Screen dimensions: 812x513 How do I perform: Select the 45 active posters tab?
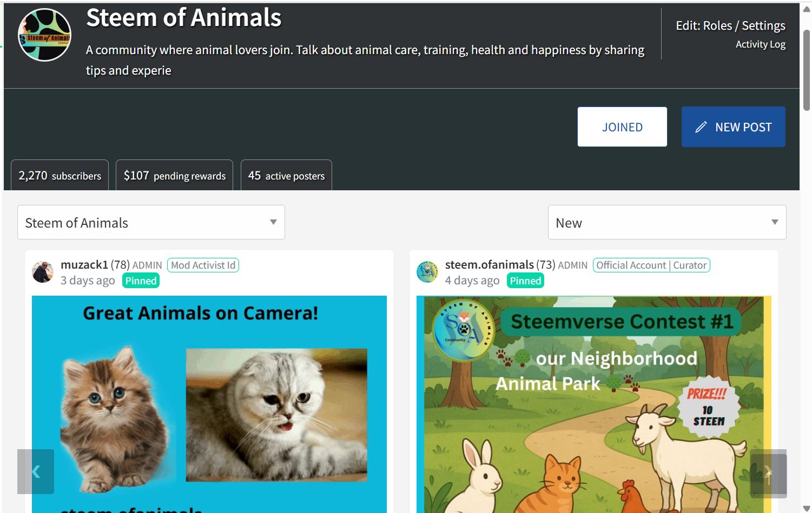click(x=286, y=176)
